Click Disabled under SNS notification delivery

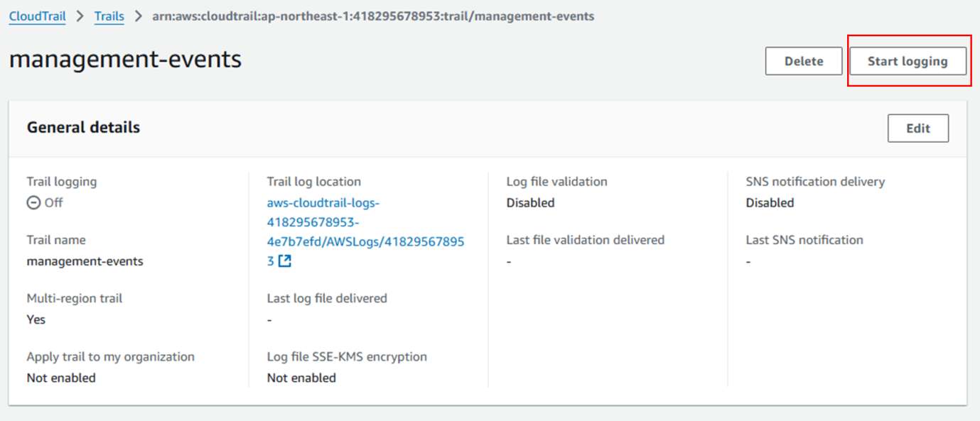[x=770, y=203]
